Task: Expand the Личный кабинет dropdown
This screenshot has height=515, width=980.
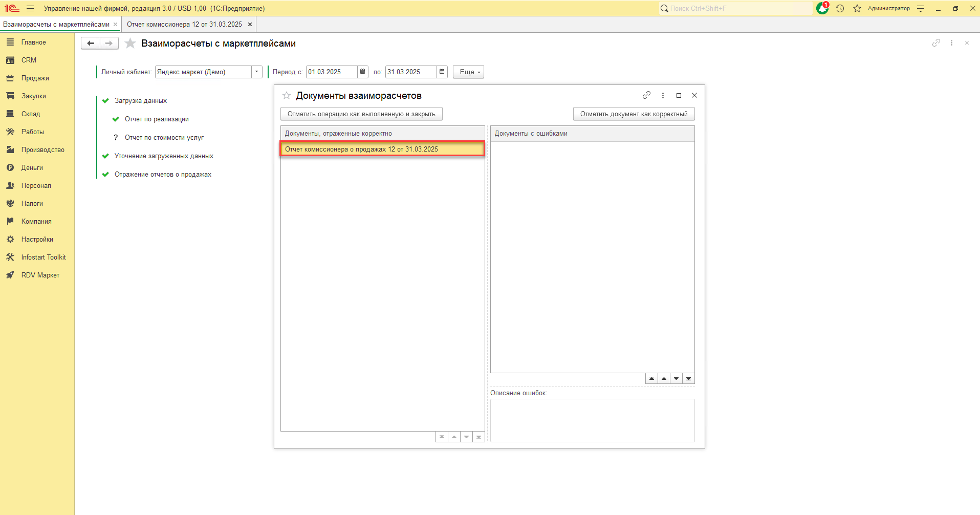Action: pos(257,72)
